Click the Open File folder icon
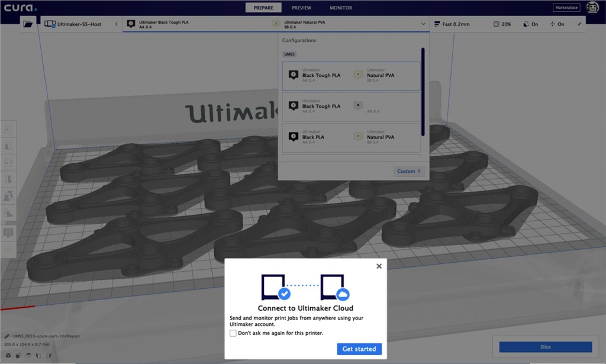This screenshot has width=606, height=364. pos(28,24)
